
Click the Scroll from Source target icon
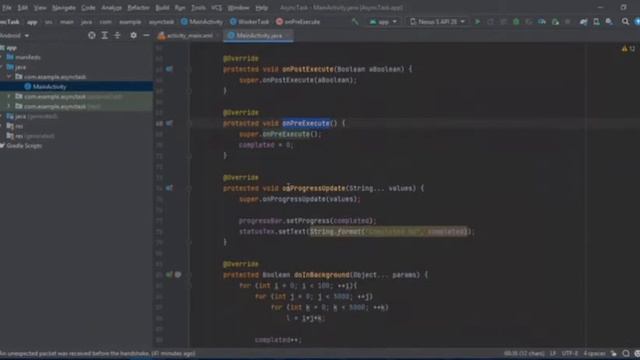(x=92, y=36)
